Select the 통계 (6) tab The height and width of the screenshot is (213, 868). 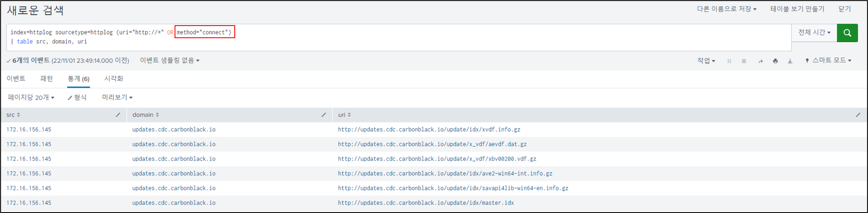(x=78, y=79)
